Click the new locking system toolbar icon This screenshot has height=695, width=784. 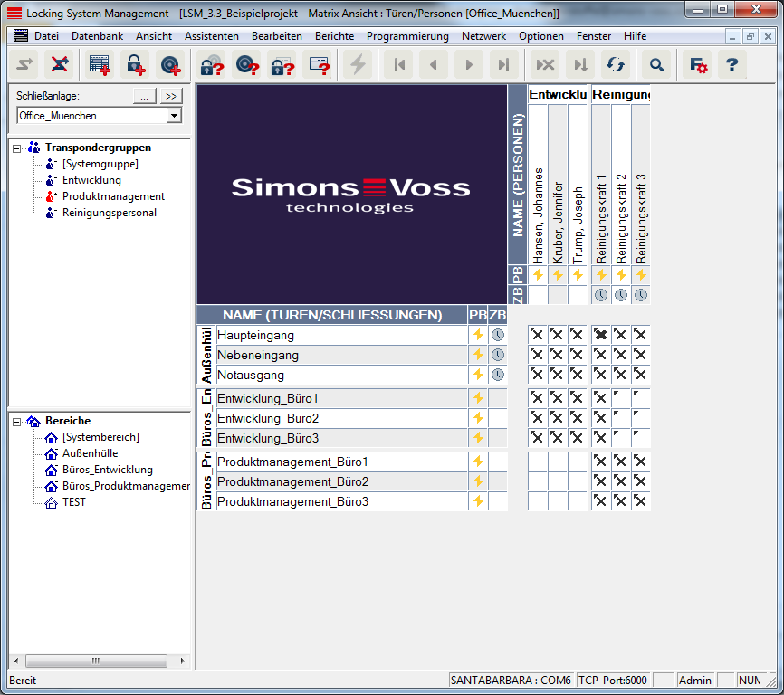pyautogui.click(x=100, y=64)
